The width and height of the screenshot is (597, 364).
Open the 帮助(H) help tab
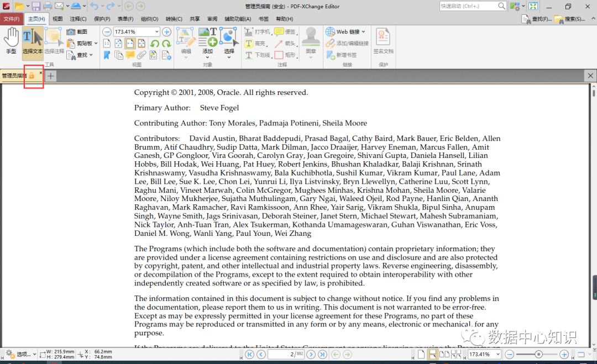click(x=285, y=19)
